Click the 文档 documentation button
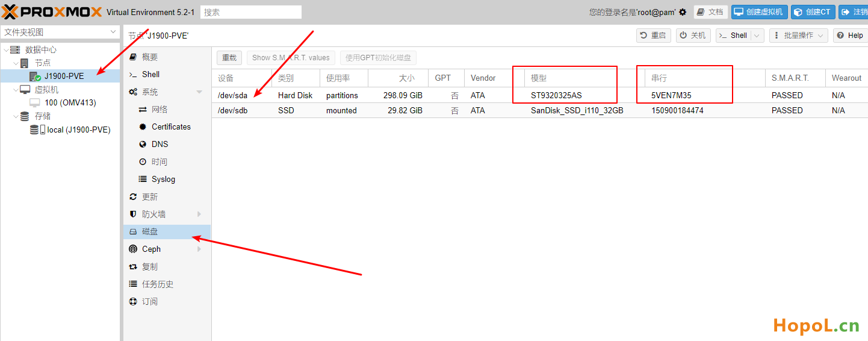868x341 pixels. [x=710, y=12]
